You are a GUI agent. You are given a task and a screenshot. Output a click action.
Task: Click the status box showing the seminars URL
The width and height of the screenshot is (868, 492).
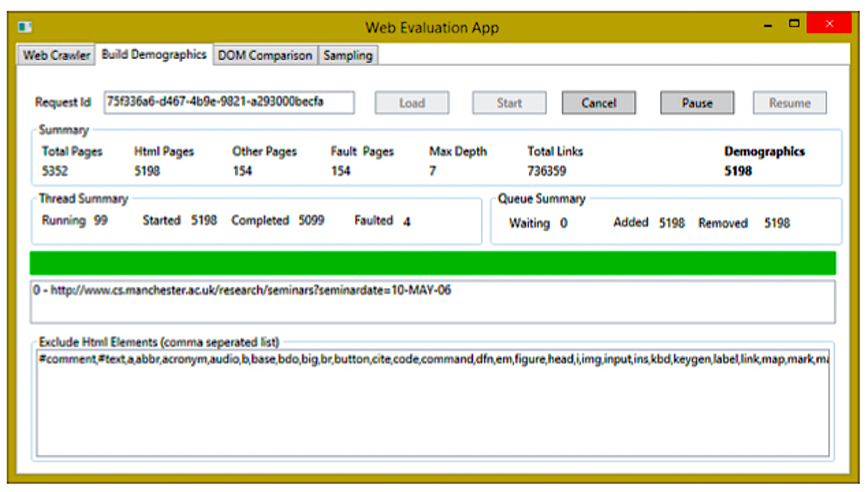click(x=432, y=302)
